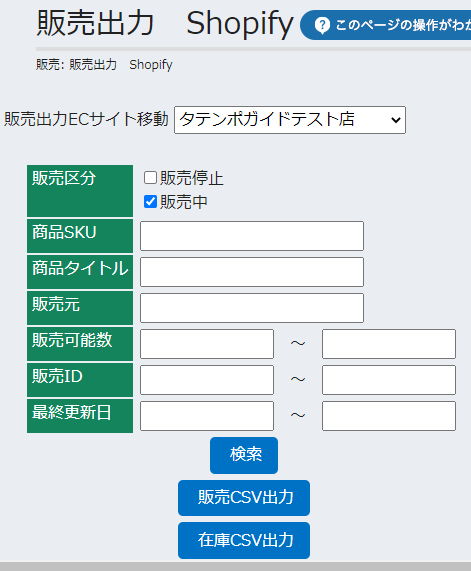The height and width of the screenshot is (571, 471).
Task: Click into the 商品タイトル text box
Action: click(252, 272)
